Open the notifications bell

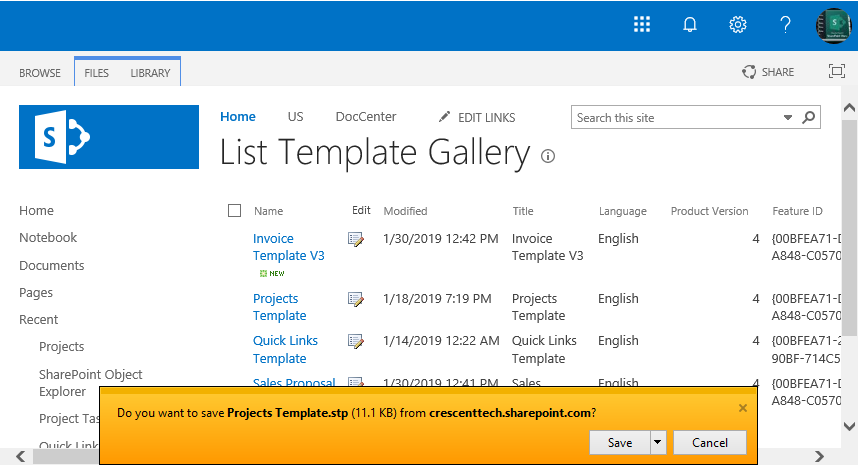pos(690,25)
